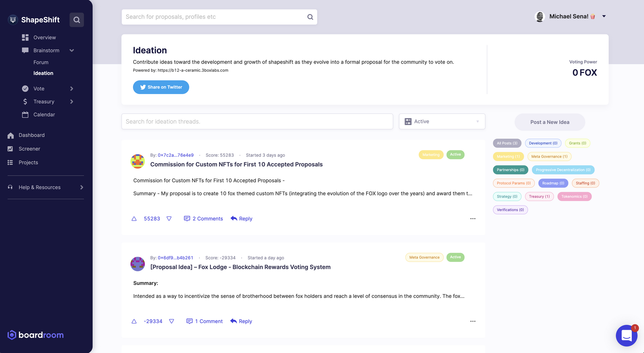Upvote the Custom NFTs proposal

coord(134,219)
